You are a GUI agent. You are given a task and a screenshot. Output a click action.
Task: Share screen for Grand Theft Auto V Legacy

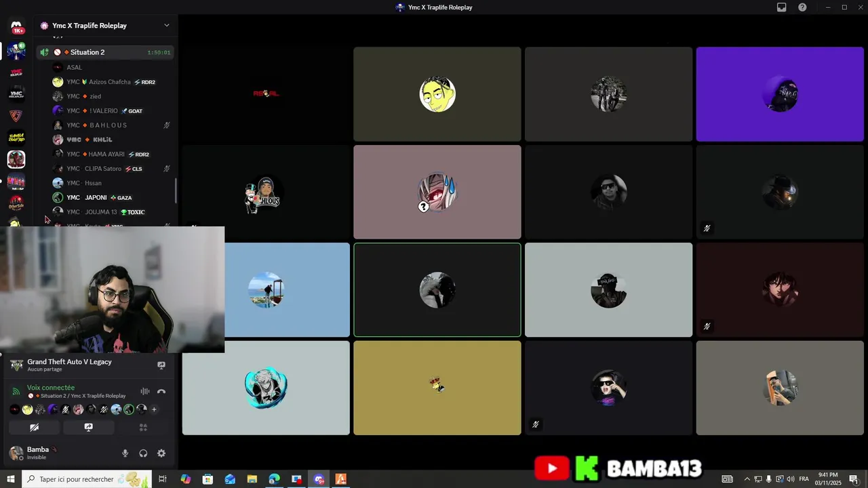click(161, 365)
